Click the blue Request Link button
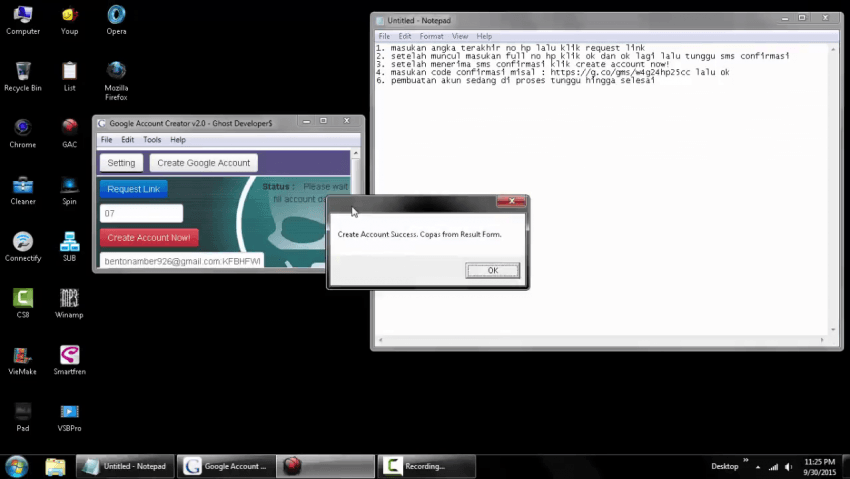This screenshot has height=479, width=850. (x=133, y=189)
